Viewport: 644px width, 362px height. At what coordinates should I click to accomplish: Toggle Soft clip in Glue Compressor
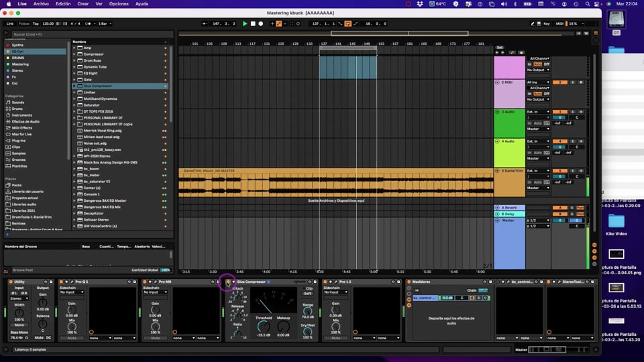tap(308, 294)
